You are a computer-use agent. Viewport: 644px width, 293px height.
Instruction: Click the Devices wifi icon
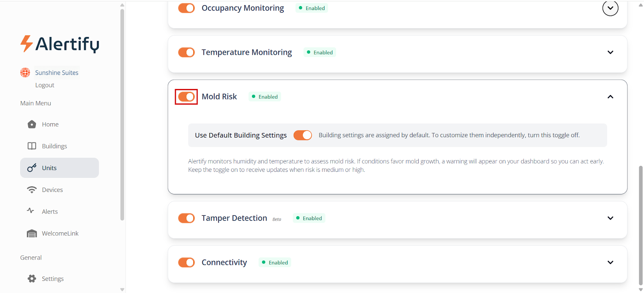32,190
